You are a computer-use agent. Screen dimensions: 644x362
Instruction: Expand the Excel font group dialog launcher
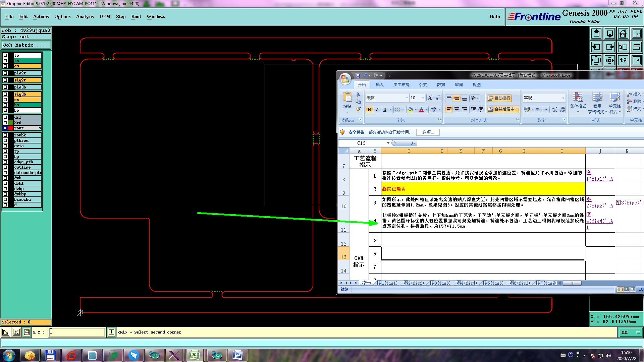(439, 120)
